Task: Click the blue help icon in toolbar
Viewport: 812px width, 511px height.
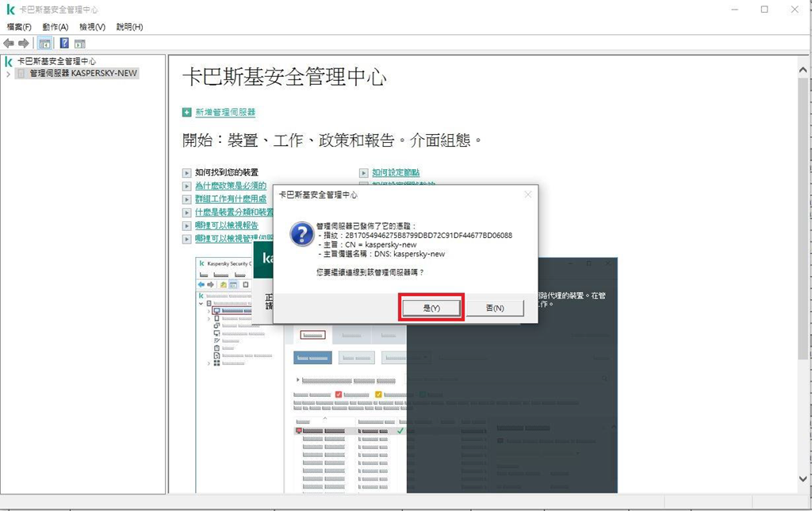Action: tap(64, 43)
